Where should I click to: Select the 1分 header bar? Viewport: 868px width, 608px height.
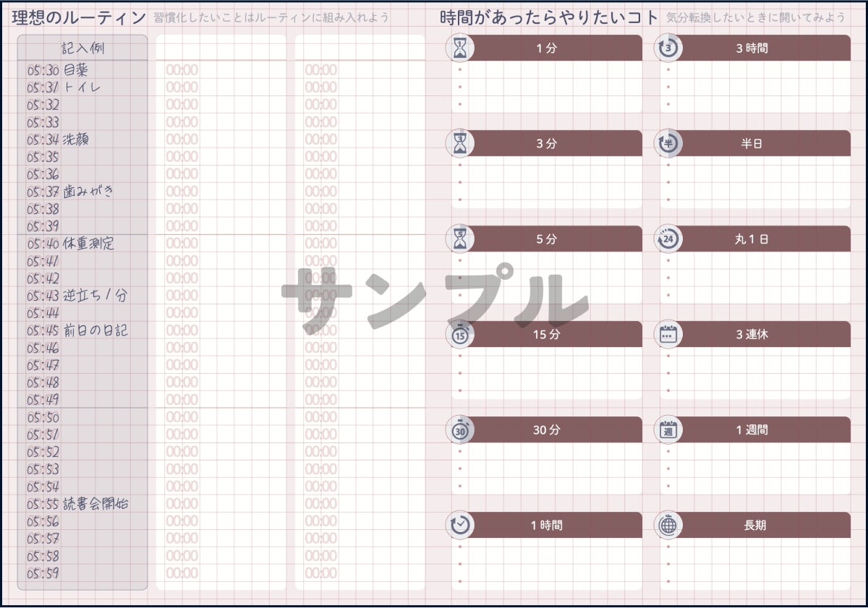click(x=547, y=48)
